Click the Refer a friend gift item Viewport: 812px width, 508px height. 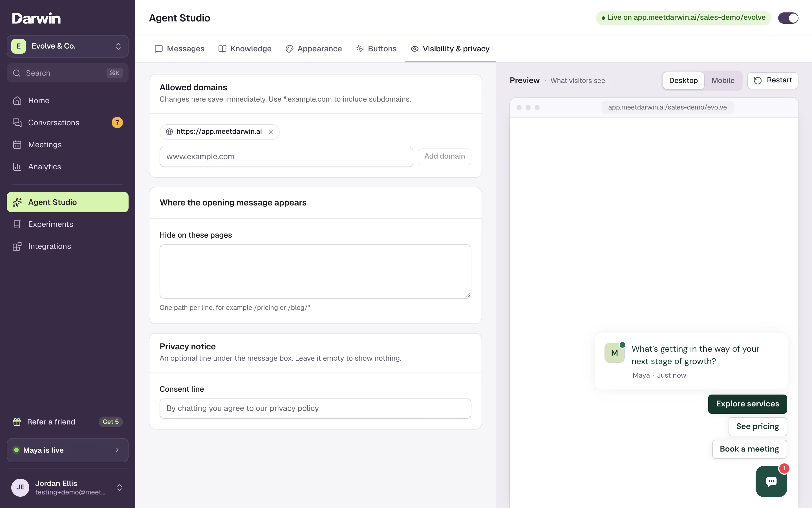[67, 422]
